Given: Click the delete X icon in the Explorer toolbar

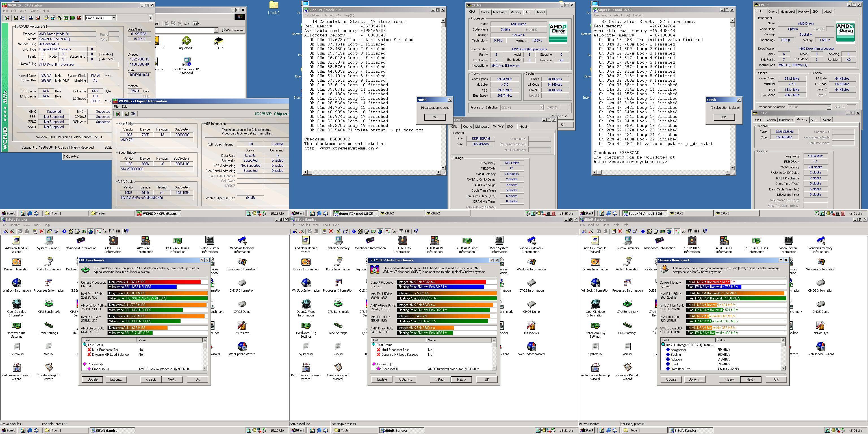Looking at the screenshot, I should click(180, 23).
